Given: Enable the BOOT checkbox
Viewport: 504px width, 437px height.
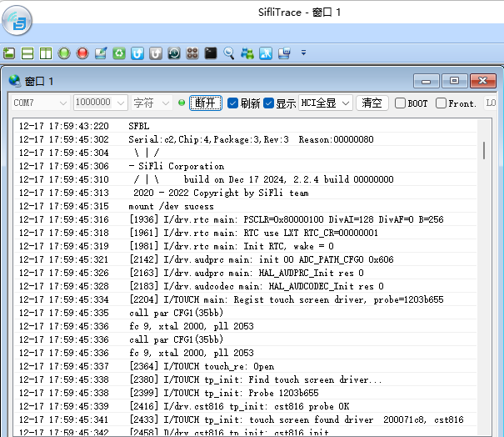Looking at the screenshot, I should coord(400,103).
